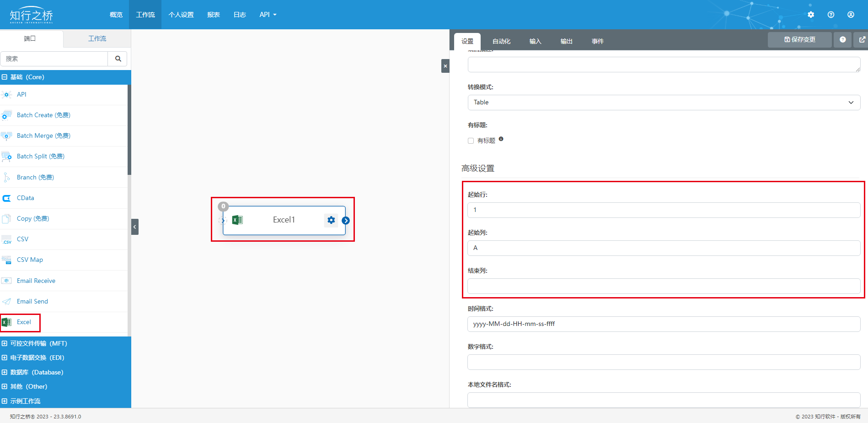
Task: Expand the 数据库 (Database) category
Action: [37, 372]
